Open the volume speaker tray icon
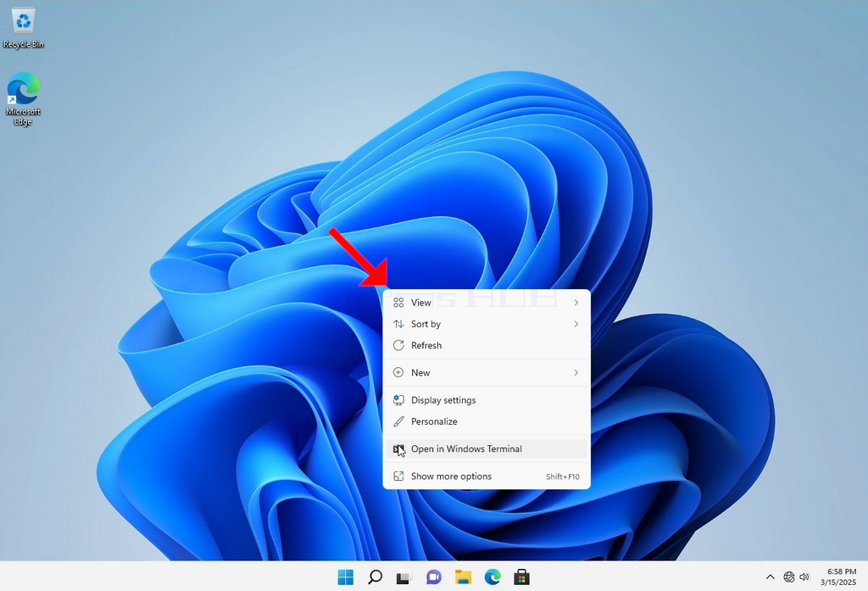This screenshot has height=591, width=868. (805, 577)
